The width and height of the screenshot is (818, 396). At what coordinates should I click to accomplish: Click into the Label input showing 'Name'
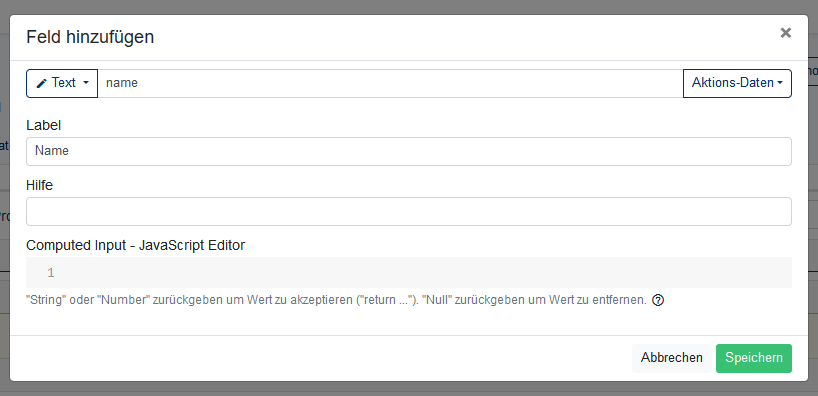coord(409,151)
